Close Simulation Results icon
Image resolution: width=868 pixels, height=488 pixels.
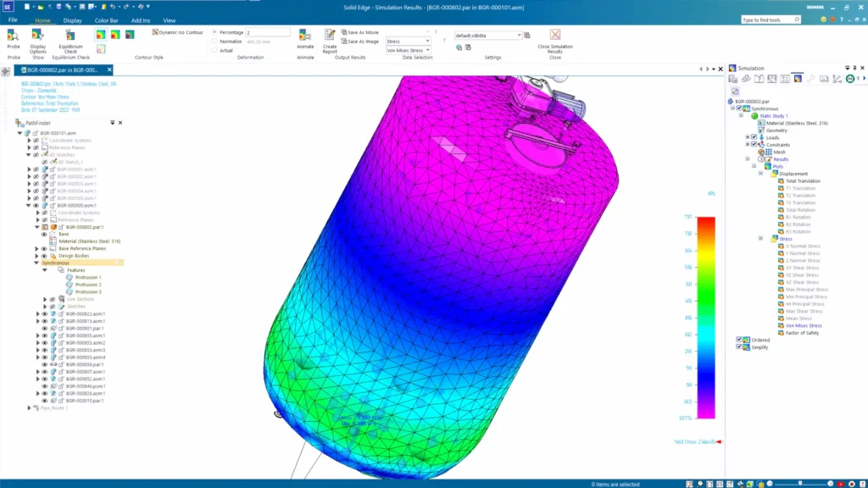pos(555,35)
